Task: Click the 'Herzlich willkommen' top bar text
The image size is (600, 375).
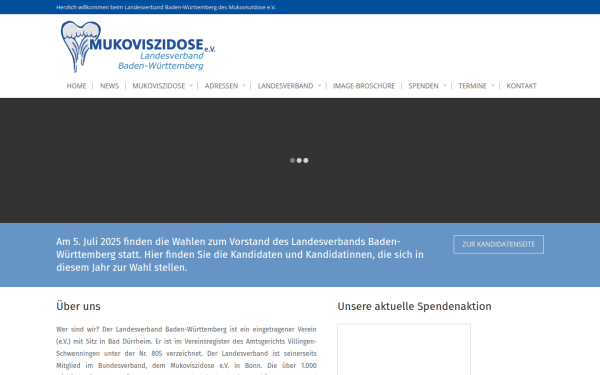Action: [166, 7]
